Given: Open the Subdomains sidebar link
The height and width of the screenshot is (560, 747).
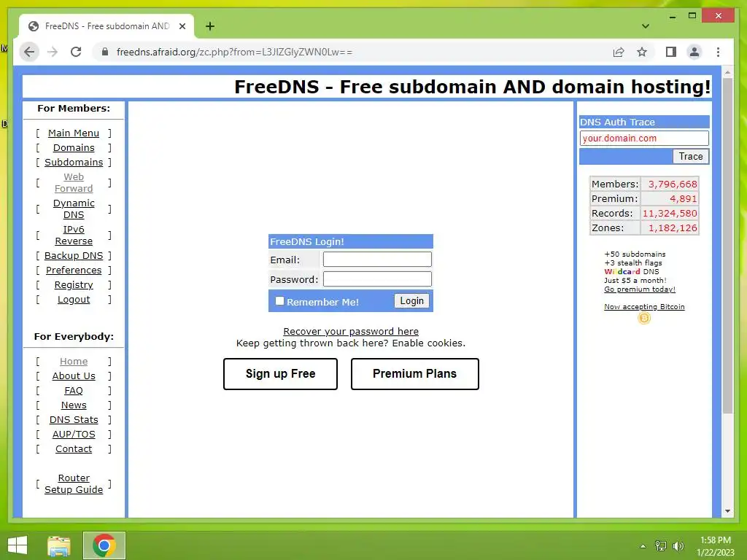Looking at the screenshot, I should click(74, 163).
